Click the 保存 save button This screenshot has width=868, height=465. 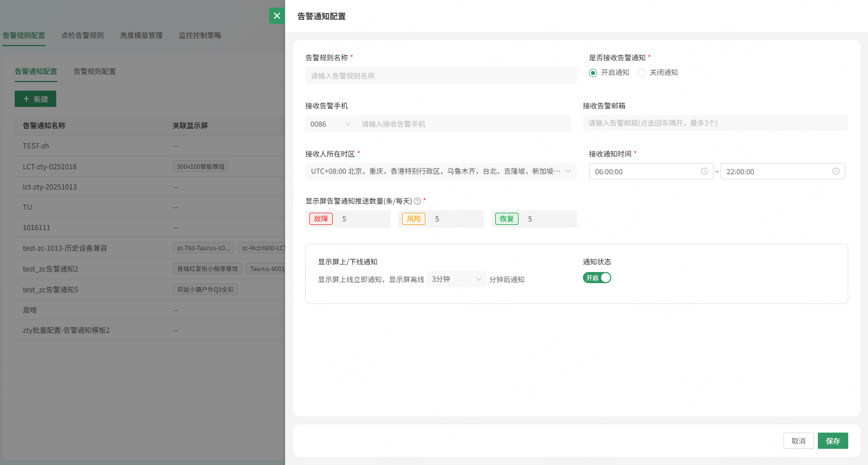click(833, 441)
